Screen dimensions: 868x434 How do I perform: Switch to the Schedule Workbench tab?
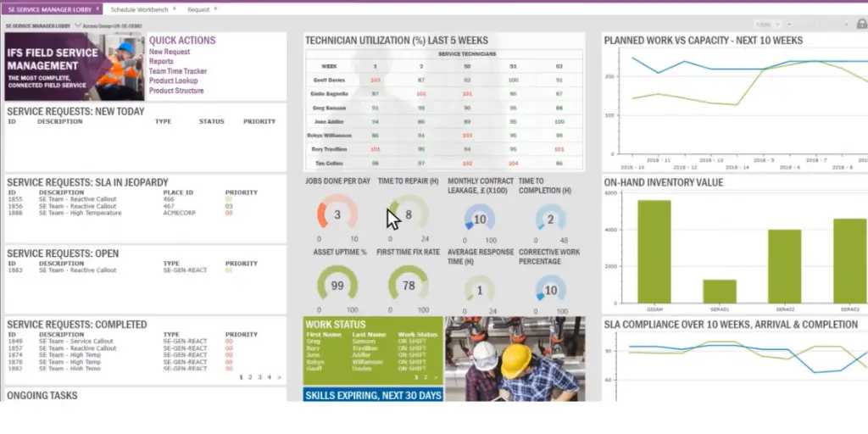coord(140,10)
